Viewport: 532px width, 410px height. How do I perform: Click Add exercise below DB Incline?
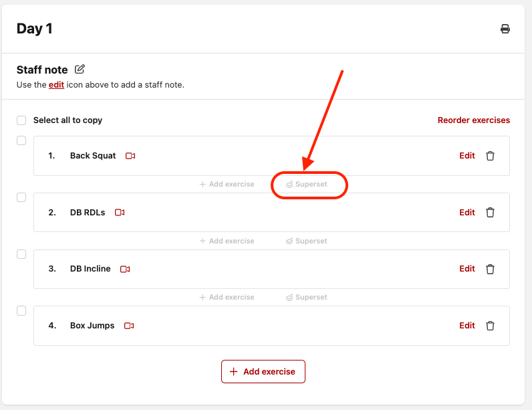click(227, 297)
